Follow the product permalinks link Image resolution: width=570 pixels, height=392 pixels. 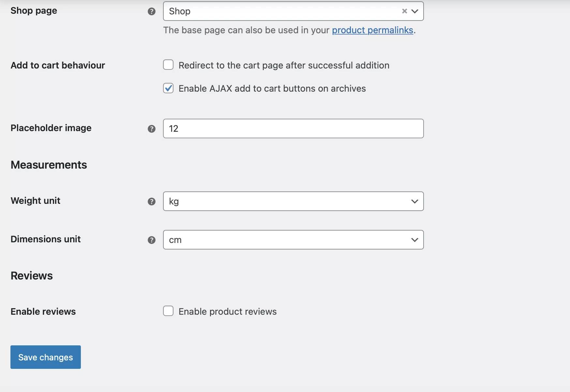tap(372, 30)
